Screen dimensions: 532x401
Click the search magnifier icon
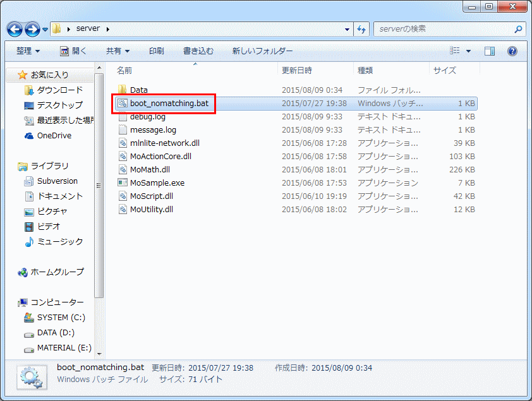point(518,29)
